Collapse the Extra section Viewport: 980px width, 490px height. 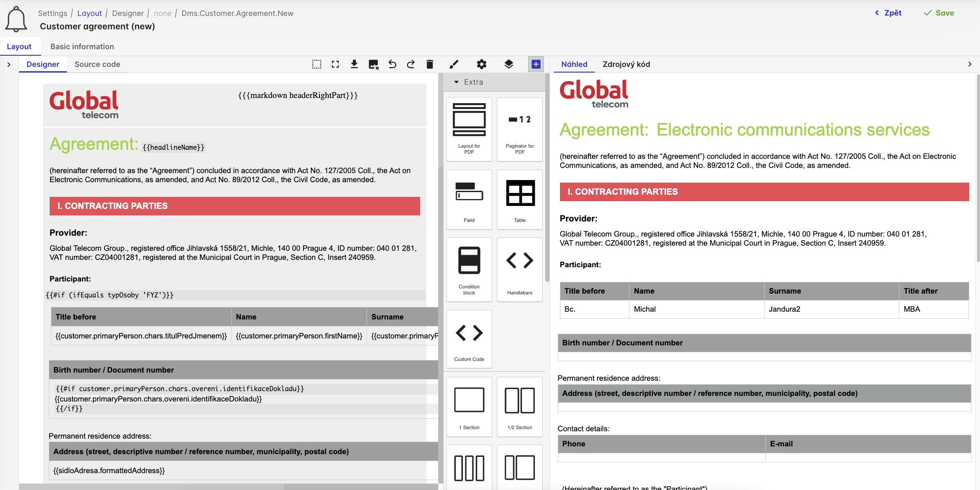(456, 82)
